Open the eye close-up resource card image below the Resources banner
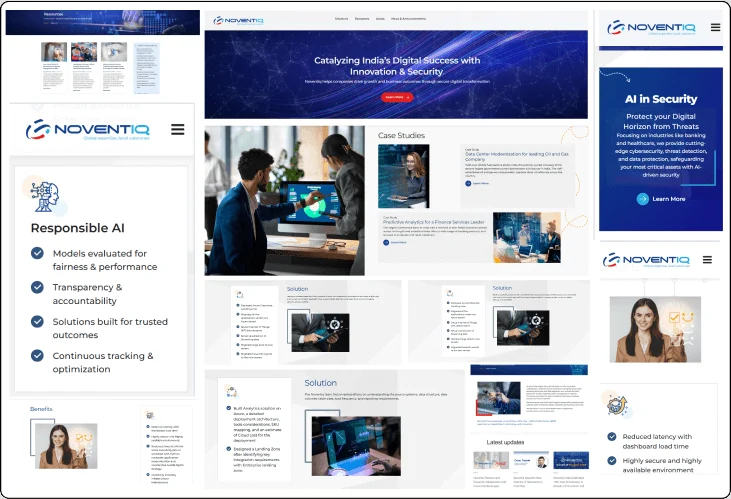 pyautogui.click(x=114, y=52)
